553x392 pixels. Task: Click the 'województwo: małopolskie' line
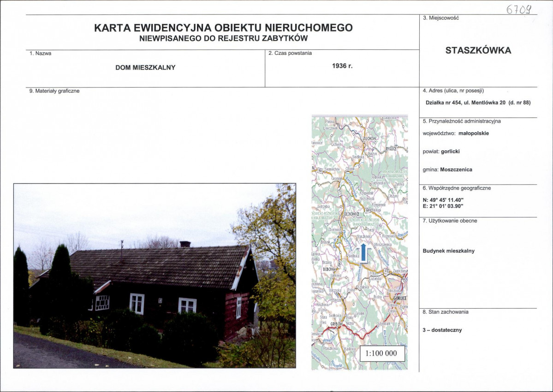[456, 134]
